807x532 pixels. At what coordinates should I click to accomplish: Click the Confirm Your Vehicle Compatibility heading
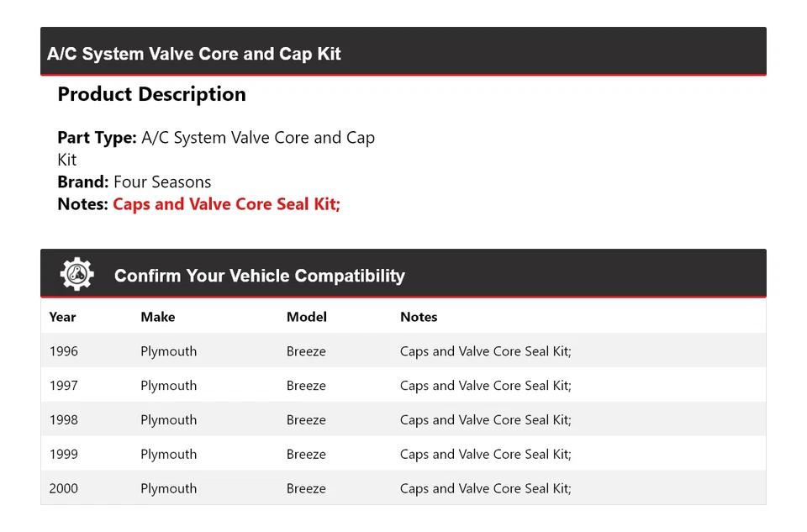pyautogui.click(x=259, y=276)
